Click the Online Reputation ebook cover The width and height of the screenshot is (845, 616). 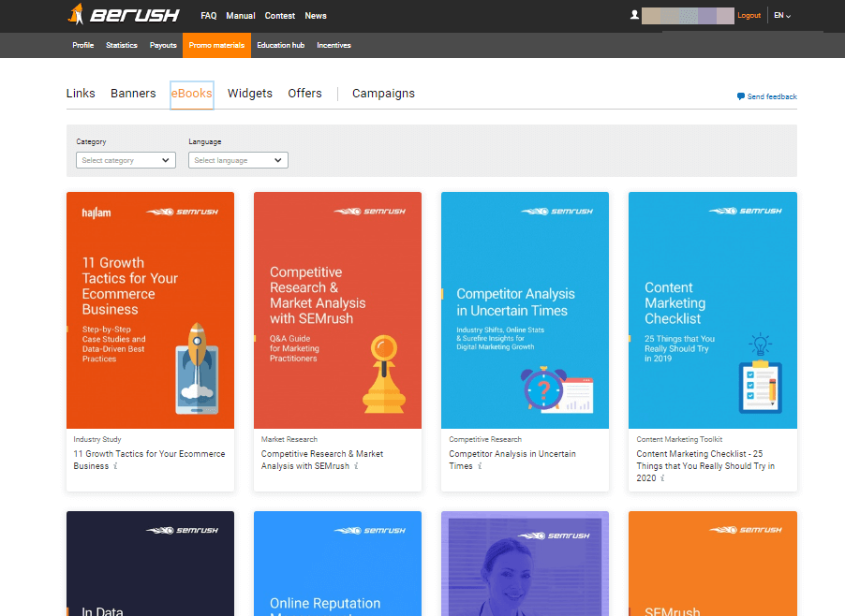pos(337,564)
